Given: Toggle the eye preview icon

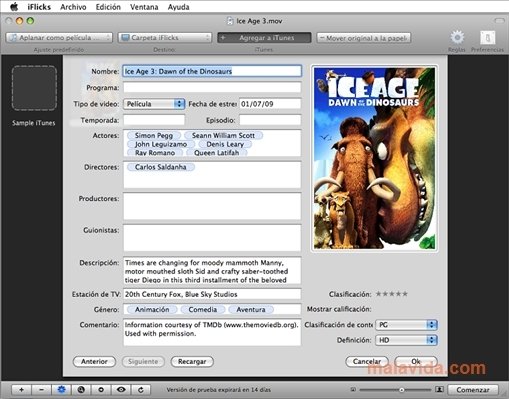Looking at the screenshot, I should (x=121, y=389).
